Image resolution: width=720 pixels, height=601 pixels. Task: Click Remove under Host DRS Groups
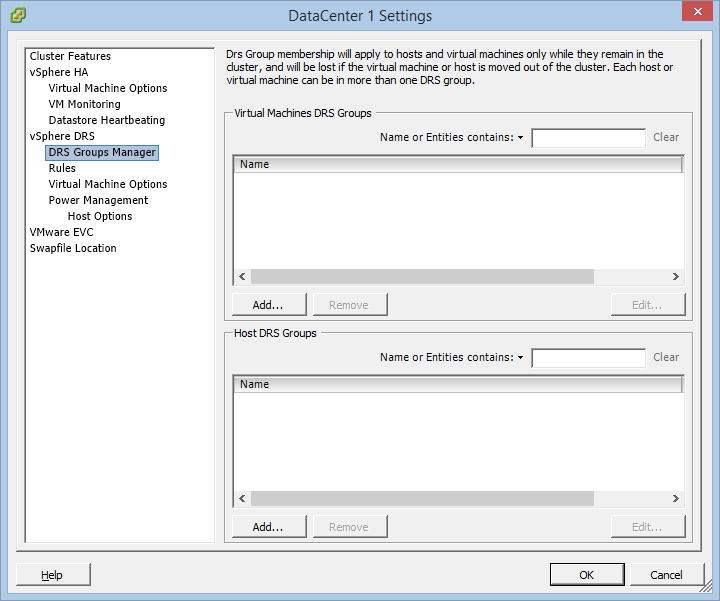[x=349, y=527]
